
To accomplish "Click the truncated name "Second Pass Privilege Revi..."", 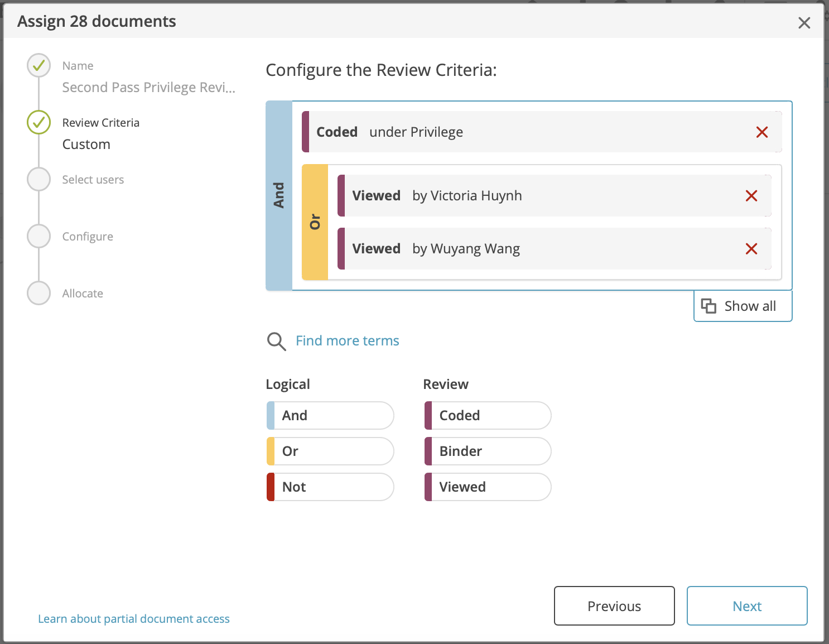I will [148, 87].
